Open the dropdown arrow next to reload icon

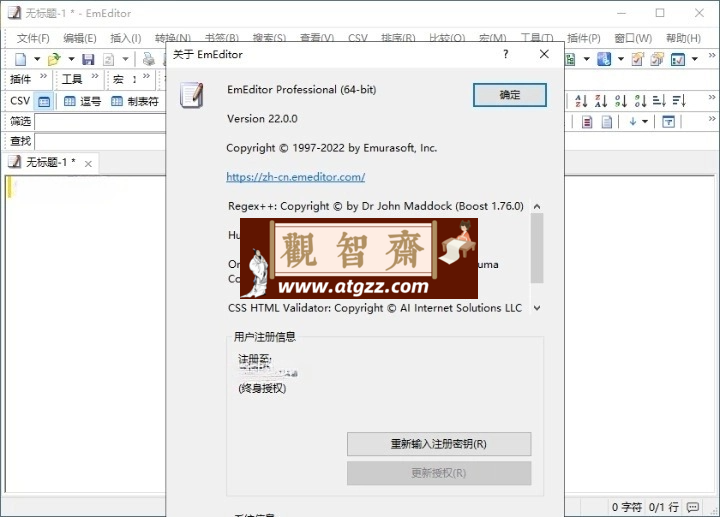(x=125, y=59)
